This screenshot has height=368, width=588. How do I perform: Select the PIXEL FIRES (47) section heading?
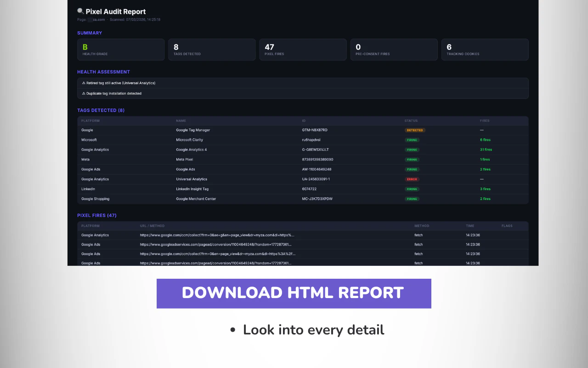tap(96, 215)
